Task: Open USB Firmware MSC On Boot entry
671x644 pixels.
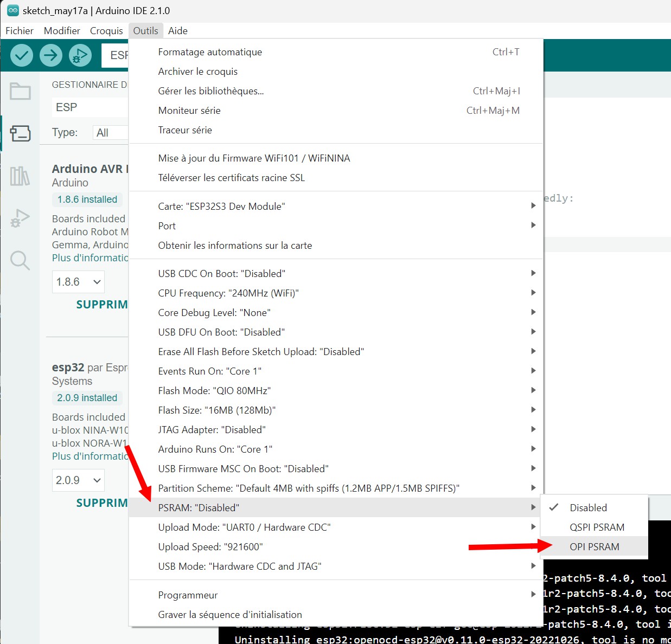Action: pos(336,469)
